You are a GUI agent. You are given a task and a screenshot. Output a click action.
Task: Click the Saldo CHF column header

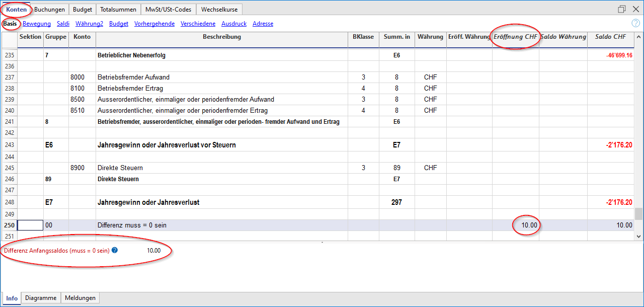pyautogui.click(x=610, y=37)
